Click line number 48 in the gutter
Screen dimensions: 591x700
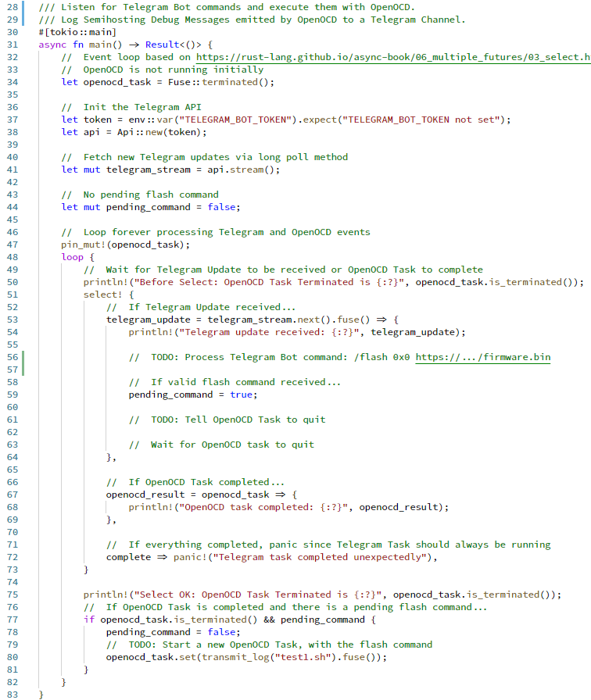point(13,257)
